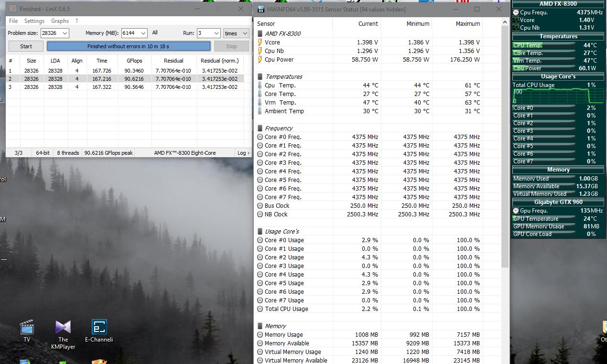Click the LinX title bar icon

[x=13, y=9]
